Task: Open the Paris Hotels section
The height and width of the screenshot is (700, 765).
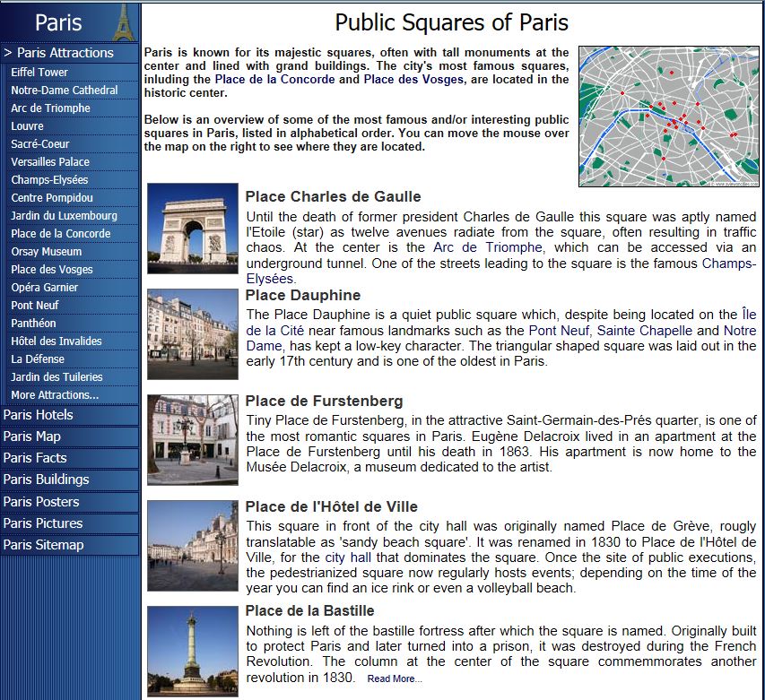Action: click(70, 415)
